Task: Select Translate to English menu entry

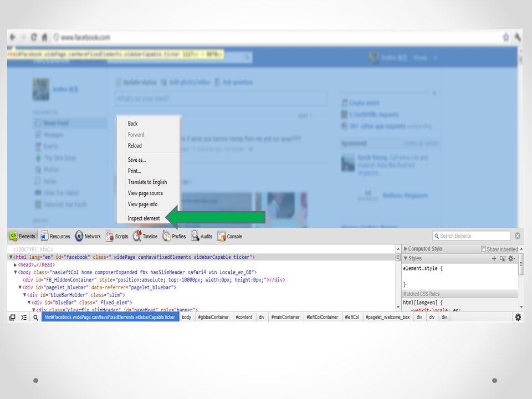Action: [147, 182]
